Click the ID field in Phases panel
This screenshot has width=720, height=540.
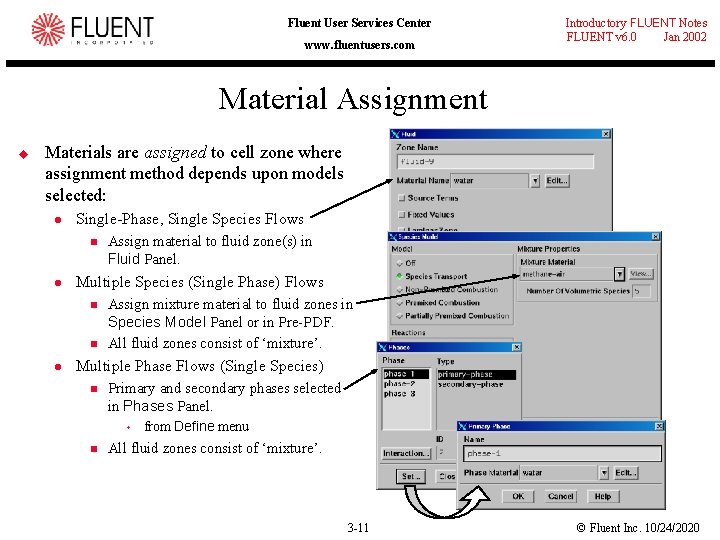444,452
